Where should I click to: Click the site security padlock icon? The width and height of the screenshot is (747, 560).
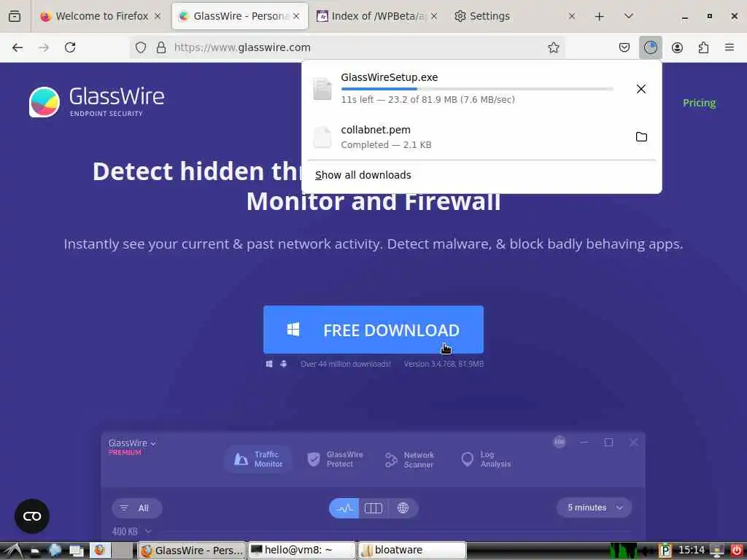pos(161,47)
